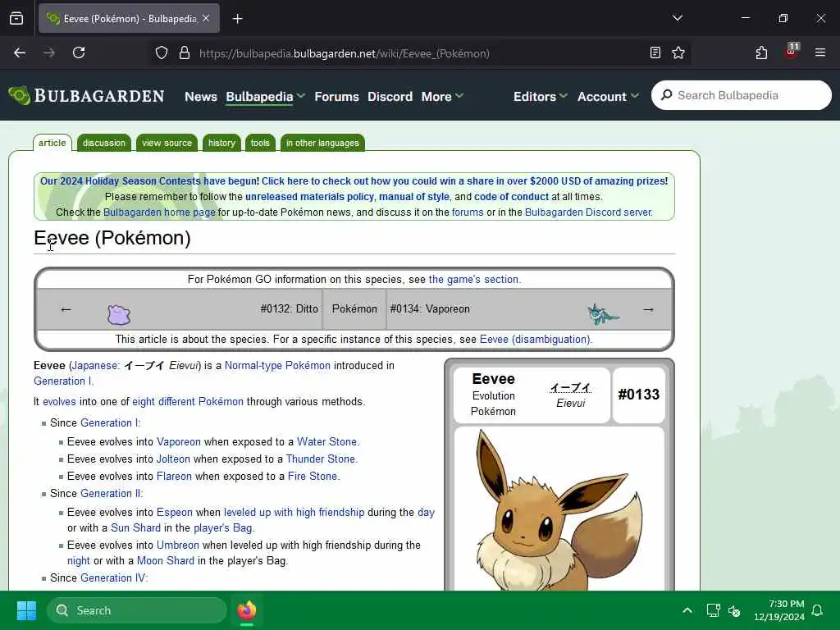
Task: Open the Forums nav item
Action: click(x=336, y=97)
